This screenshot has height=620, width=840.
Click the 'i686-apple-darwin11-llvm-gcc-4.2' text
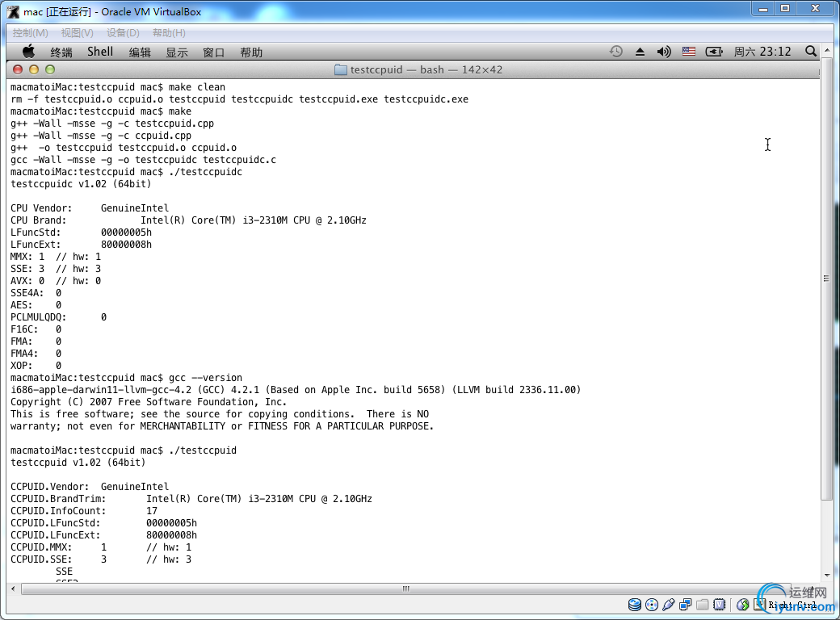pos(101,390)
